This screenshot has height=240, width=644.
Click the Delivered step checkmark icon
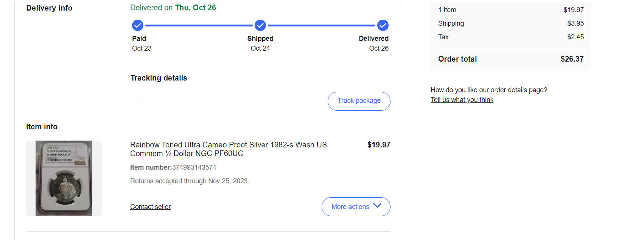(383, 25)
